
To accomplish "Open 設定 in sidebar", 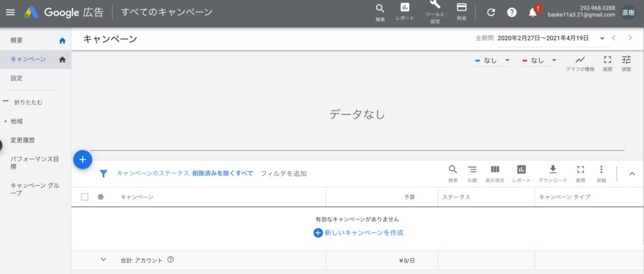I will coord(16,78).
